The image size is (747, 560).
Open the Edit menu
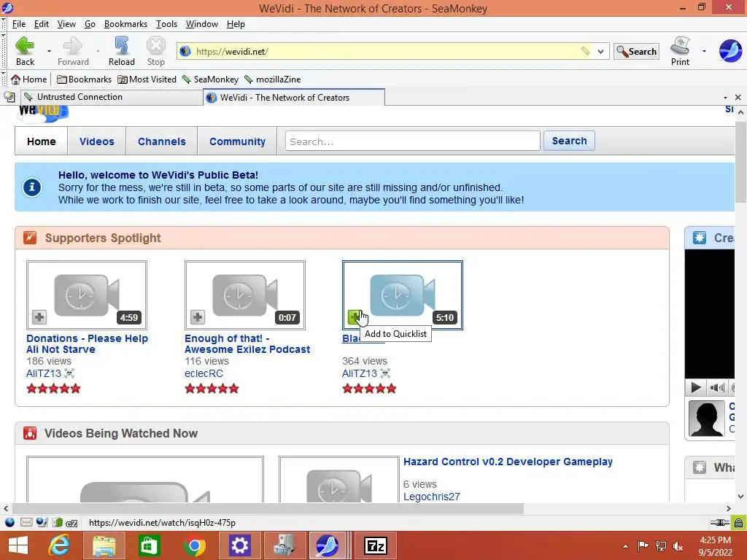click(41, 24)
